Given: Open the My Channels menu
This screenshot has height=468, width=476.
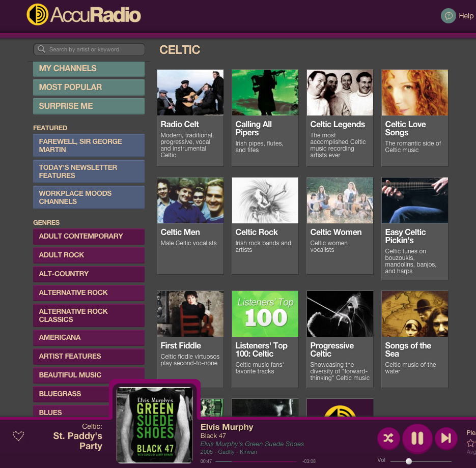Looking at the screenshot, I should (x=89, y=69).
